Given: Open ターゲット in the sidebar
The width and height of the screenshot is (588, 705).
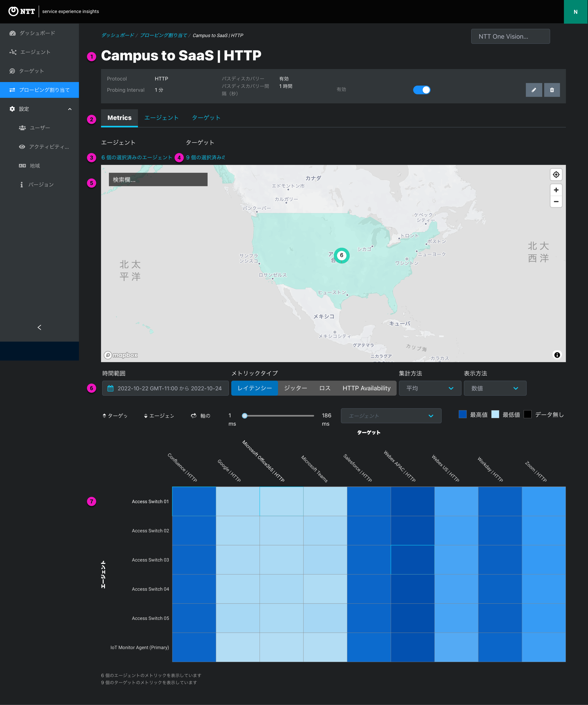Looking at the screenshot, I should pyautogui.click(x=39, y=71).
